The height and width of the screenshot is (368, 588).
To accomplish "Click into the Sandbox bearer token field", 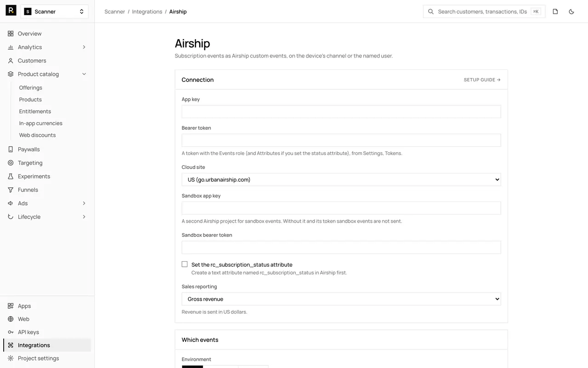I will tap(341, 247).
